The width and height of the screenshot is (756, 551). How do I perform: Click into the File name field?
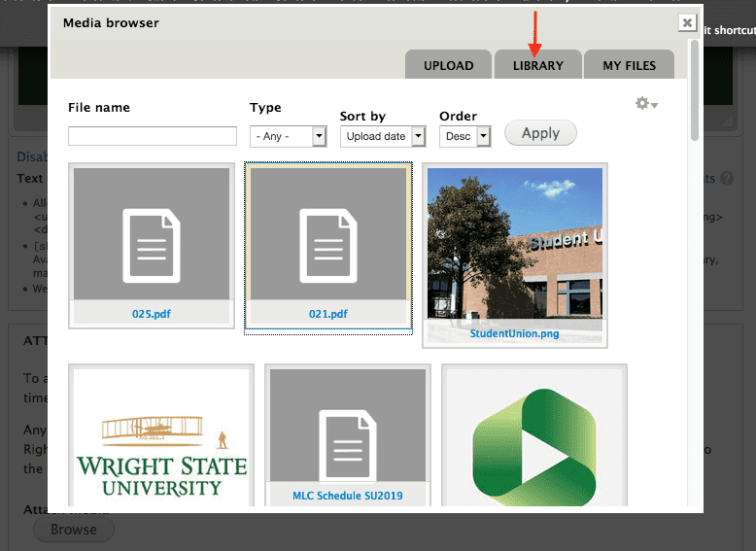153,136
